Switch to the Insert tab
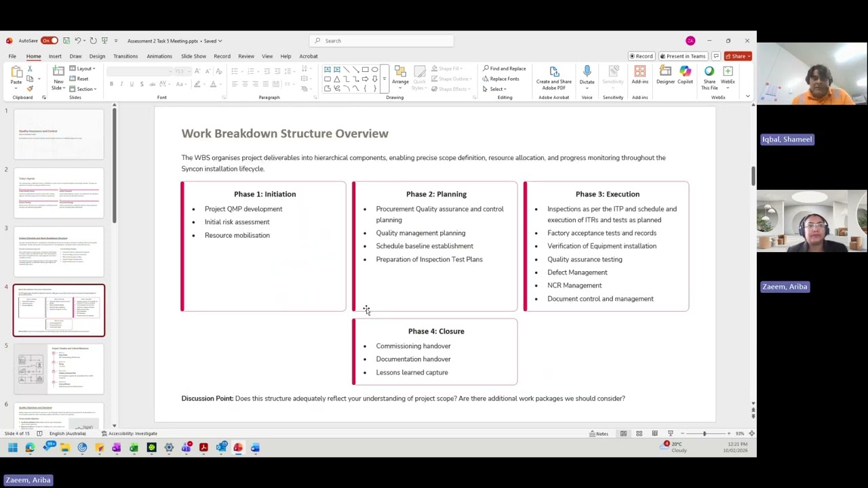This screenshot has height=488, width=868. 55,56
